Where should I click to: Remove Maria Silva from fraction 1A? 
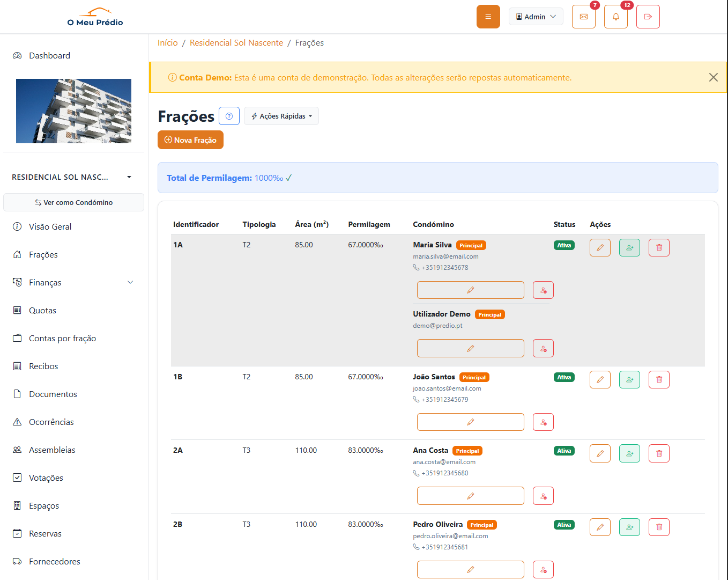pos(543,290)
